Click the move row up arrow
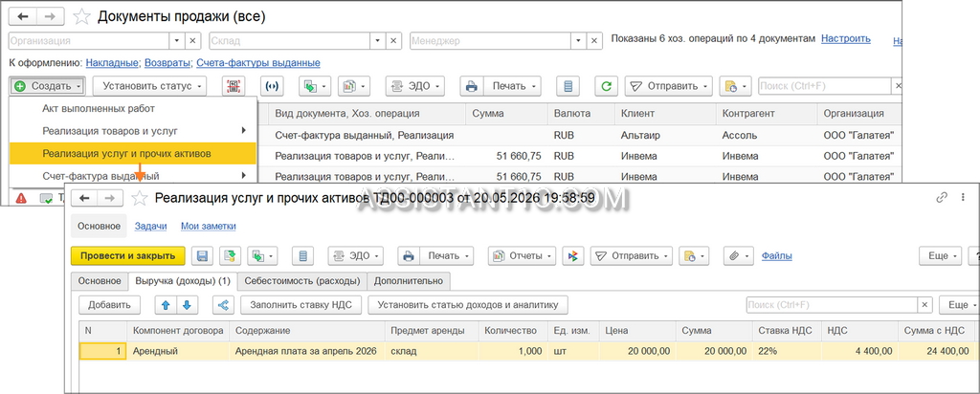The width and height of the screenshot is (980, 394). point(166,305)
